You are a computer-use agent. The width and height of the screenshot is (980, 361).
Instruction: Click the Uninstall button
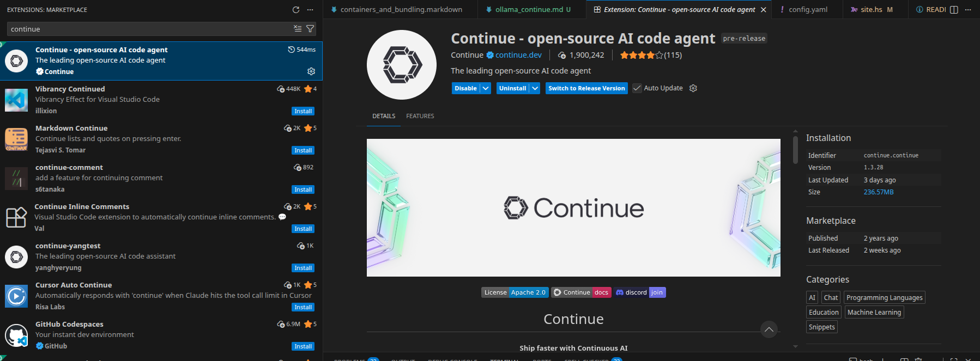pos(513,88)
